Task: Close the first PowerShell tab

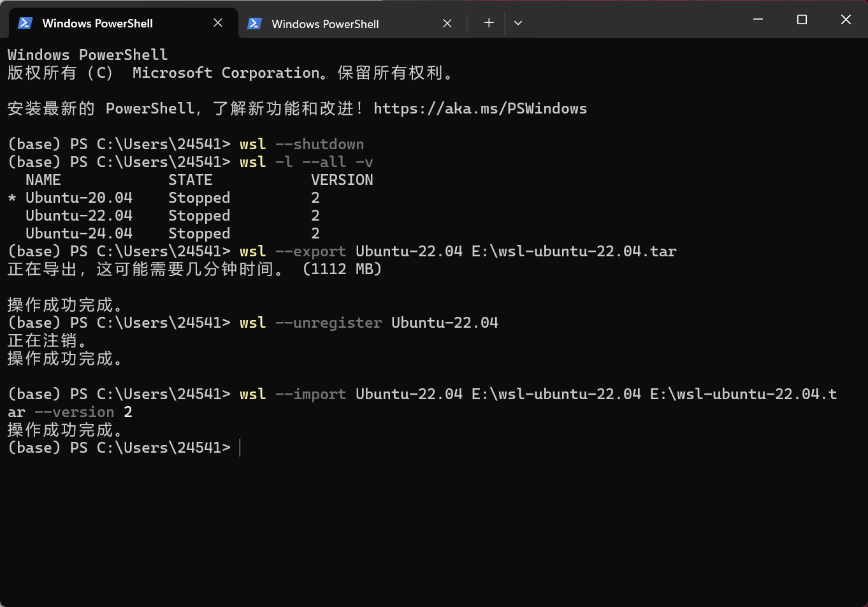Action: pyautogui.click(x=218, y=23)
